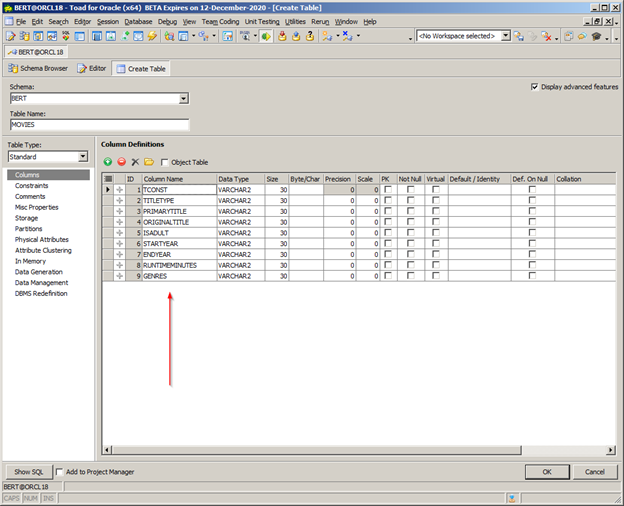Click the Table Name field containing MOVIES
This screenshot has width=624, height=506.
pos(99,125)
